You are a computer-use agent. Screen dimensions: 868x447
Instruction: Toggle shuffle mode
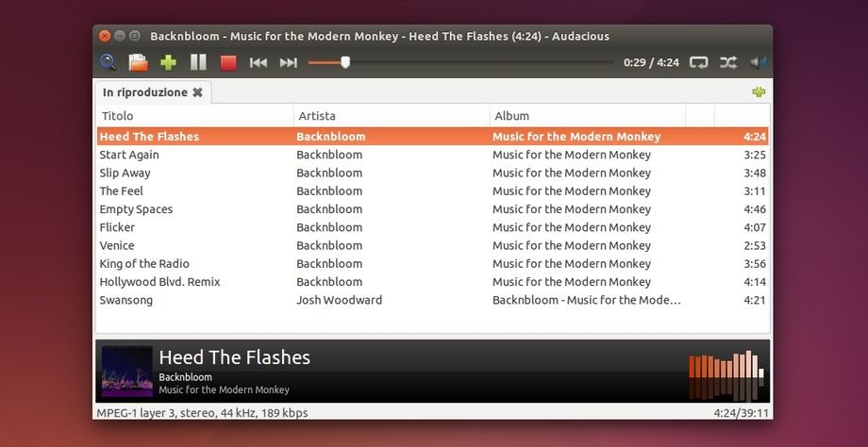click(x=728, y=62)
